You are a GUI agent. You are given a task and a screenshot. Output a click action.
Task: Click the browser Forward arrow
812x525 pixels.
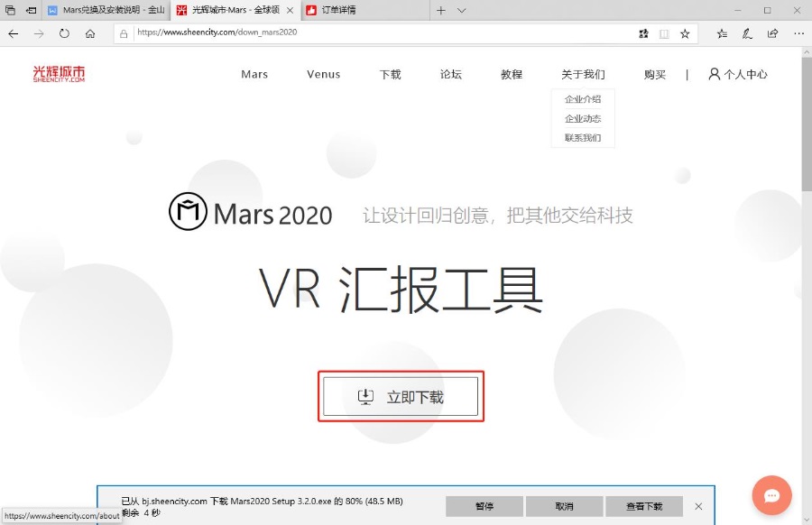[x=39, y=33]
